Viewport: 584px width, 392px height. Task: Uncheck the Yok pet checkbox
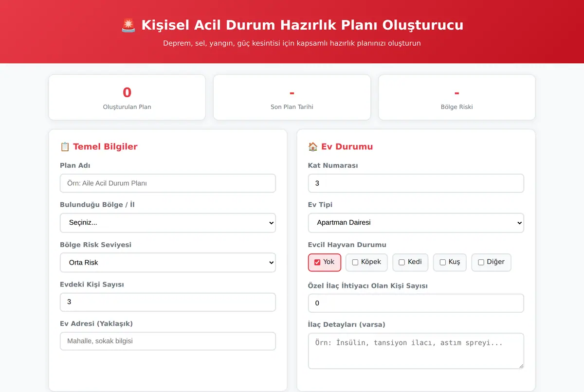point(317,262)
